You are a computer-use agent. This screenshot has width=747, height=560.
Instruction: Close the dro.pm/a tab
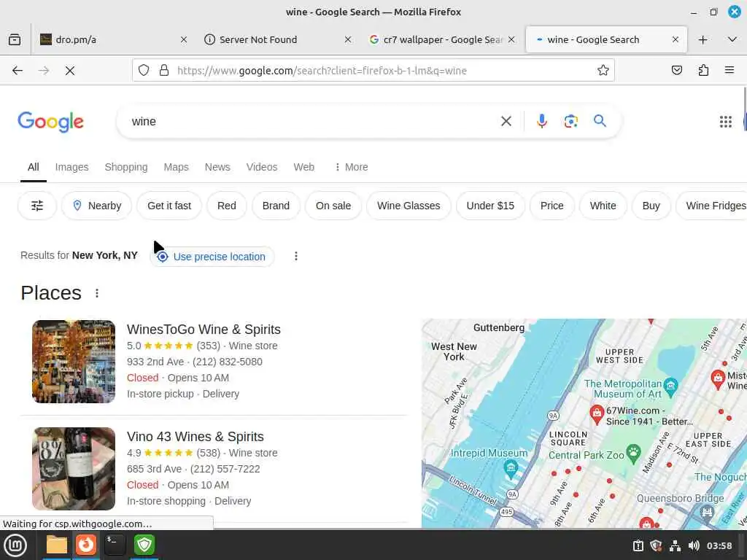point(183,39)
